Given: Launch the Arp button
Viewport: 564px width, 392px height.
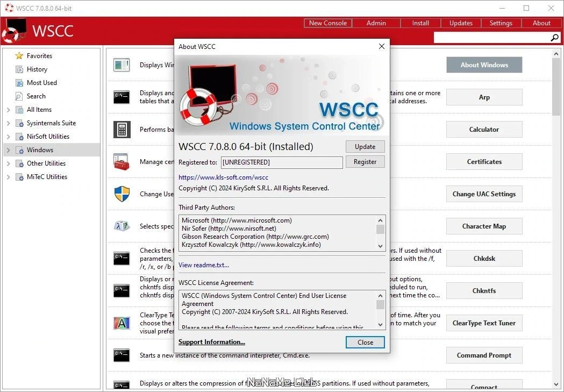Looking at the screenshot, I should tap(484, 97).
